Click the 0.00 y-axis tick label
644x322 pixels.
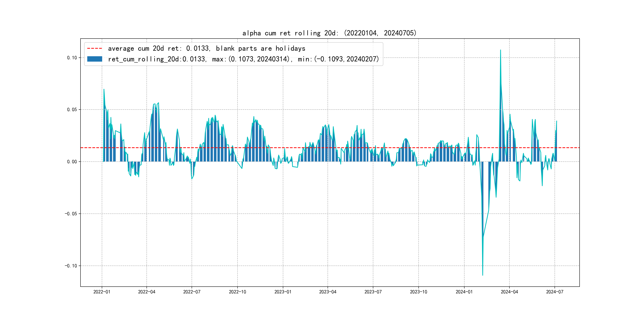pos(72,162)
